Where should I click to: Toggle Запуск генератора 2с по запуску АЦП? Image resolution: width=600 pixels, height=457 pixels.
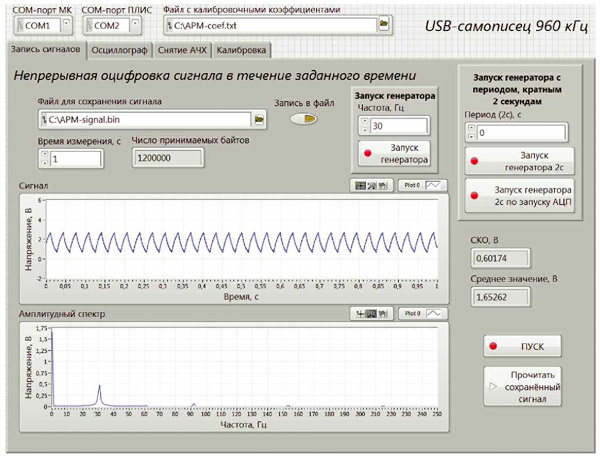pyautogui.click(x=518, y=195)
